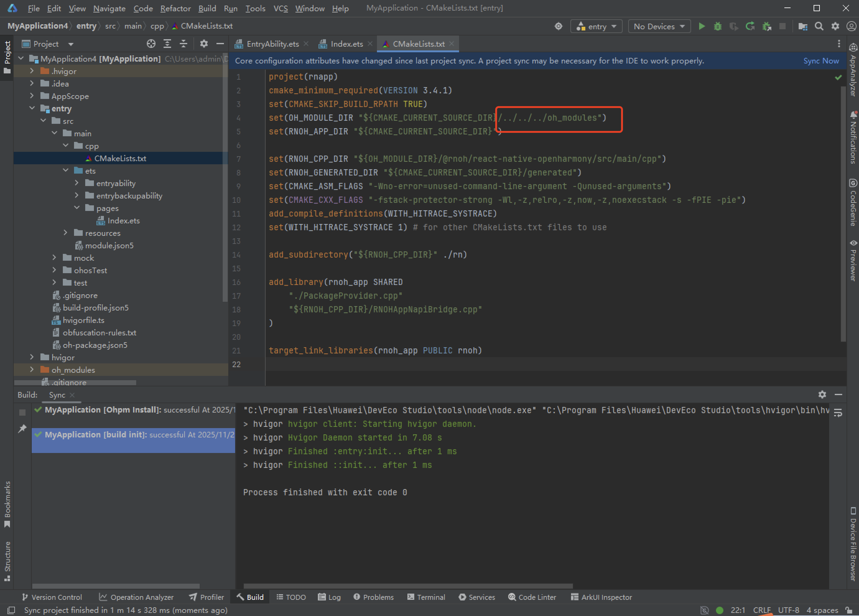859x616 pixels.
Task: Open the Refactor menu
Action: click(175, 8)
